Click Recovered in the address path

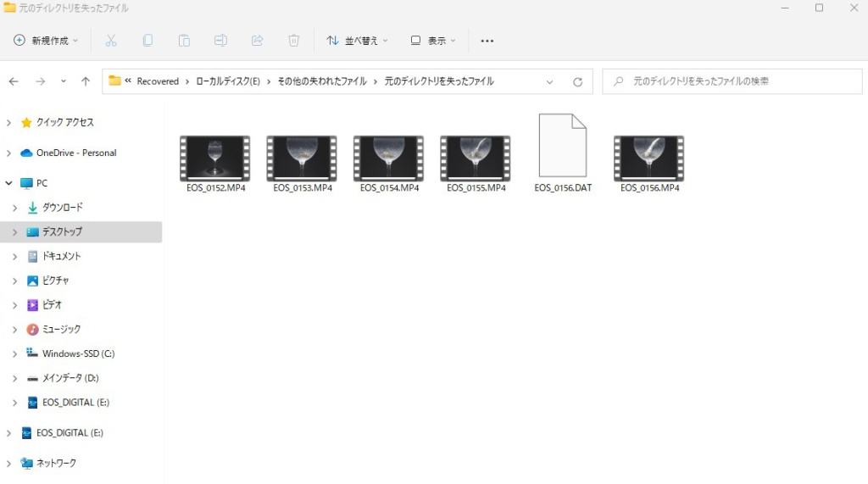point(158,81)
